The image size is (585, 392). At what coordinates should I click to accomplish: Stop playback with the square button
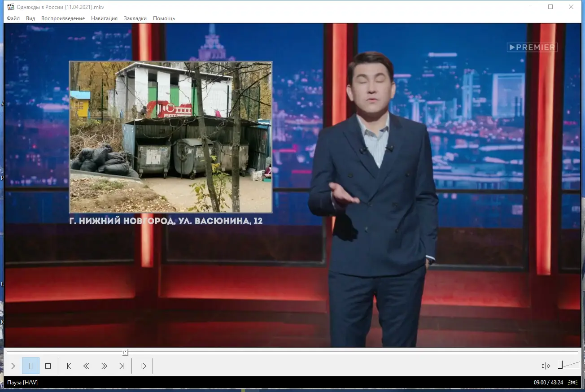[x=48, y=366]
